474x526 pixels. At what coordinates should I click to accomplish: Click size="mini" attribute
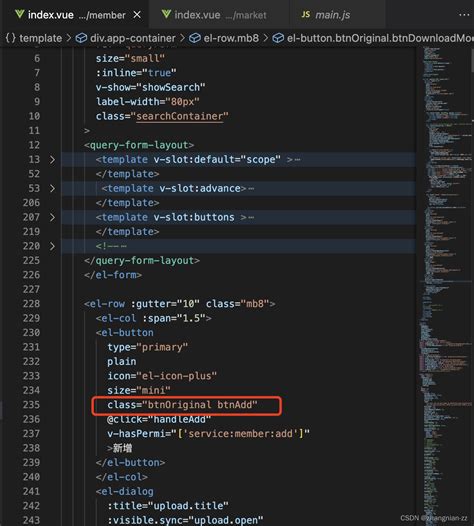click(x=139, y=390)
